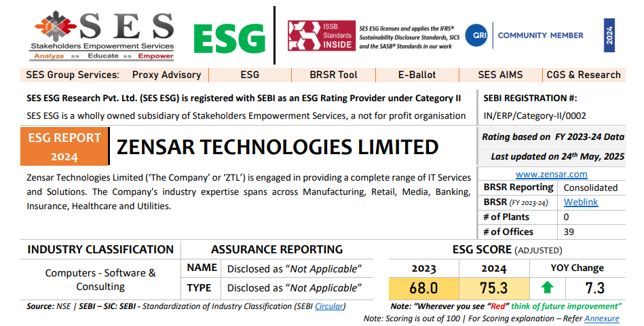
Task: Open the E-Ballot tab
Action: coord(417,75)
